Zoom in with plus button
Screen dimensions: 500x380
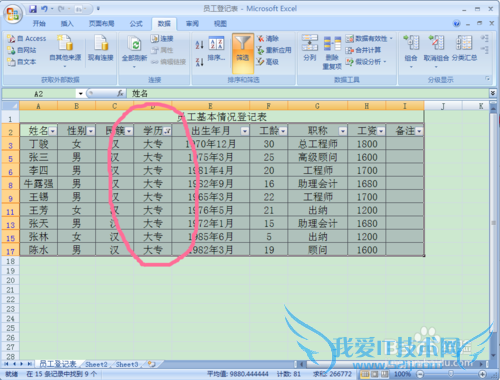(482, 374)
